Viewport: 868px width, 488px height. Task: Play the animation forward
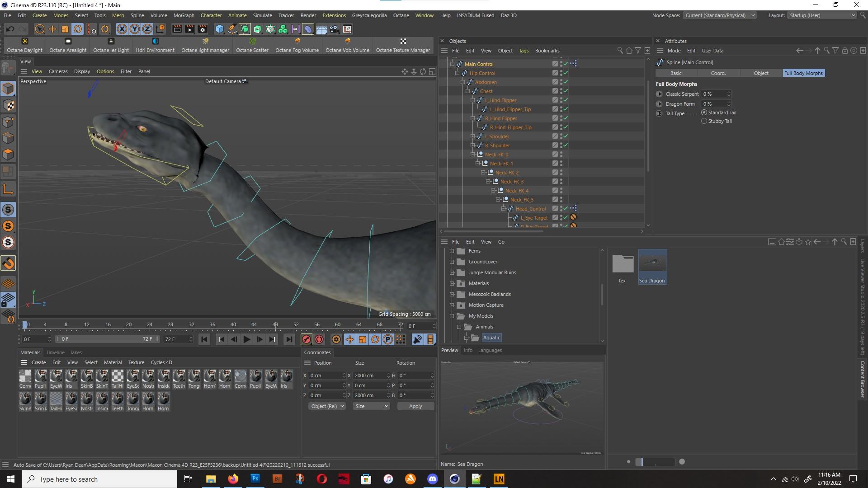click(x=246, y=339)
